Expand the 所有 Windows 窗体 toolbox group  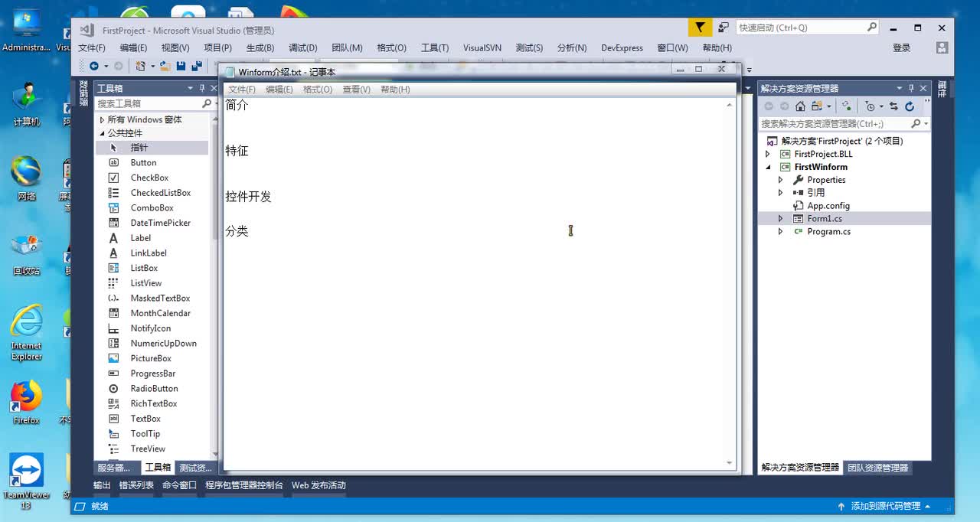click(x=102, y=119)
